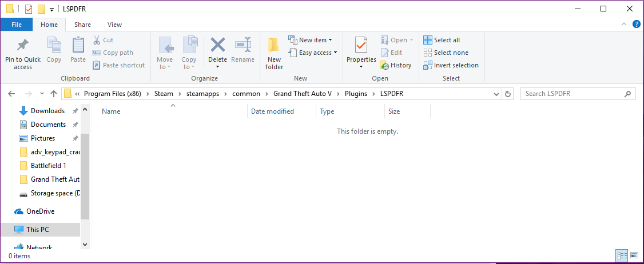Click navigation pane scroll down arrow
Screen dimensions: 644x264
coord(85,244)
